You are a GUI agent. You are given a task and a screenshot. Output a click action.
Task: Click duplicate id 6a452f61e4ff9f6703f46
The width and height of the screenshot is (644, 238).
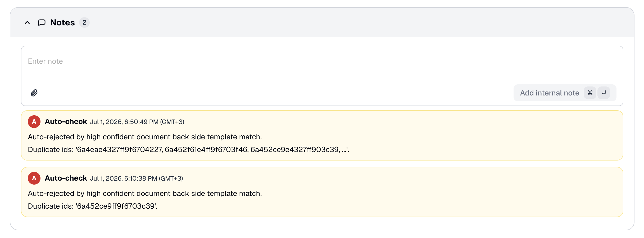pyautogui.click(x=206, y=150)
